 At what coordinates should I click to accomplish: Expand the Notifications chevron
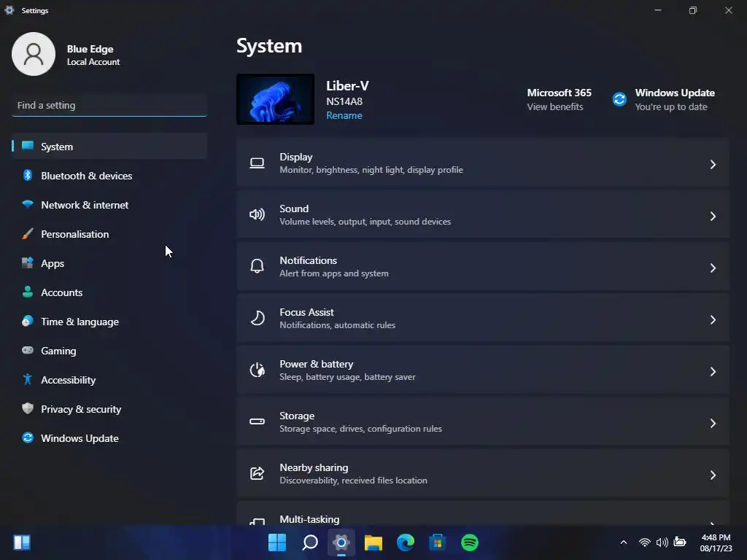click(x=713, y=268)
